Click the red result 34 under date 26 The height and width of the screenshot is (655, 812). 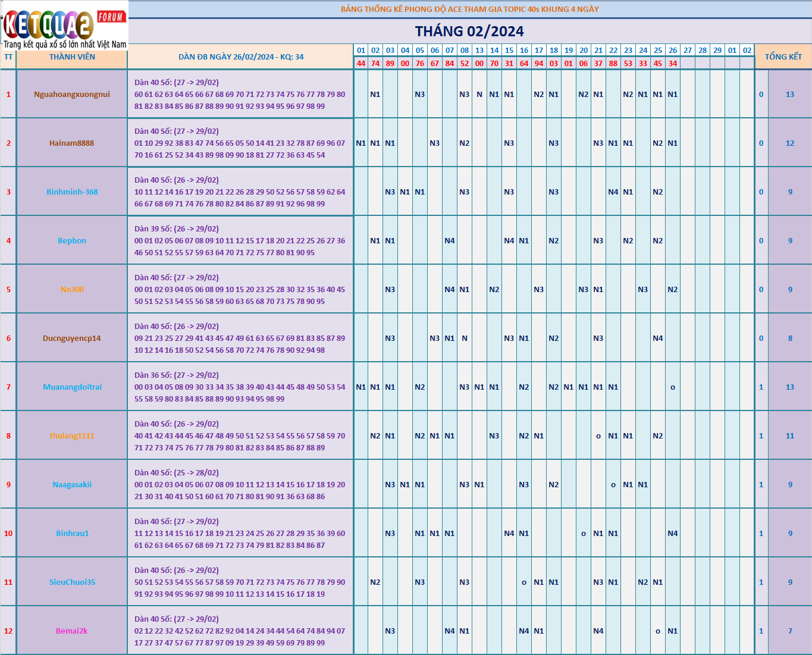673,63
